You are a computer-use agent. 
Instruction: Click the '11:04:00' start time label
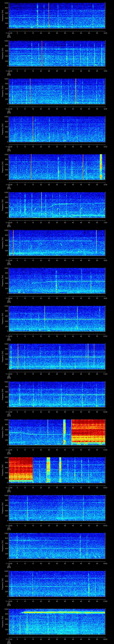9,147
